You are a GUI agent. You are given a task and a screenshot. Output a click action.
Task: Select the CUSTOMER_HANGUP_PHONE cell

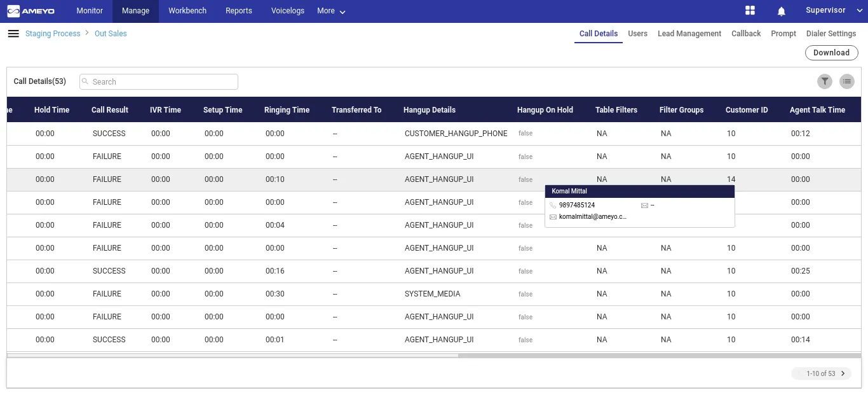tap(456, 134)
